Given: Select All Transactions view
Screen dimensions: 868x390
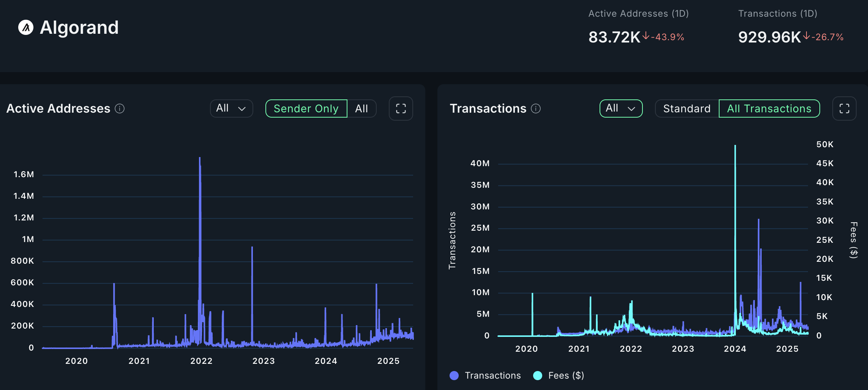Looking at the screenshot, I should point(769,109).
